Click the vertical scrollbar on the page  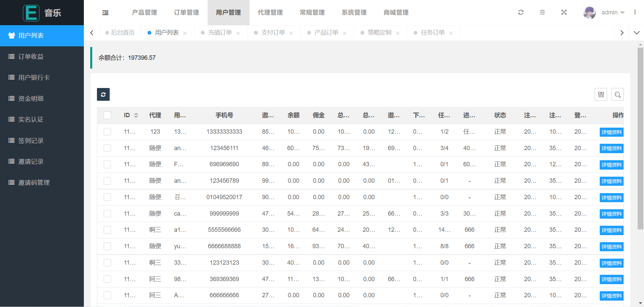click(640, 138)
